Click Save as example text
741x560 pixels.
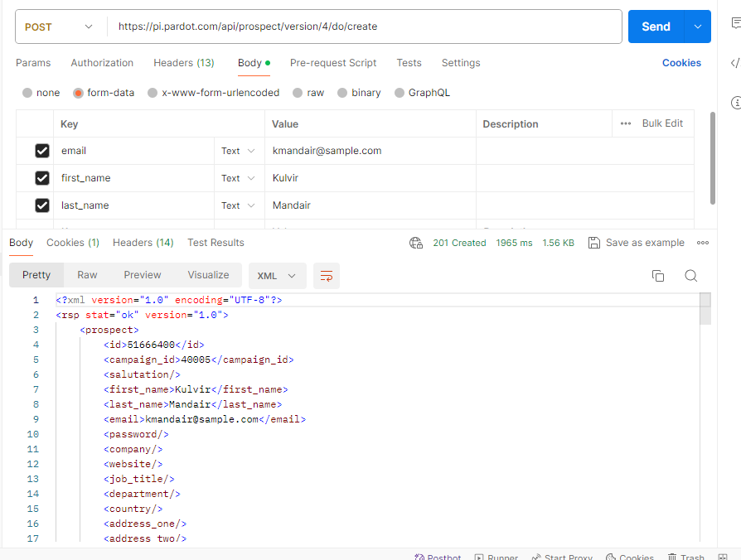(645, 243)
